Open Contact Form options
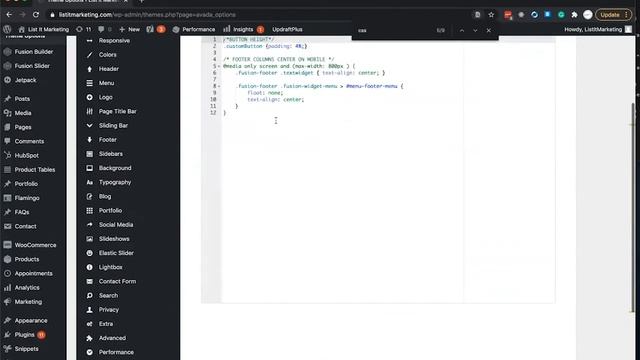Viewport: 640px width, 360px height. [117, 281]
